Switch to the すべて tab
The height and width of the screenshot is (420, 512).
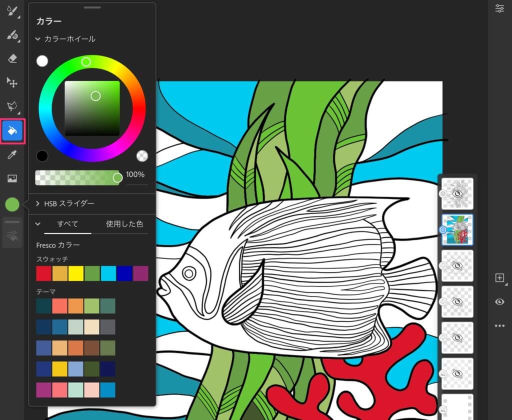click(67, 224)
